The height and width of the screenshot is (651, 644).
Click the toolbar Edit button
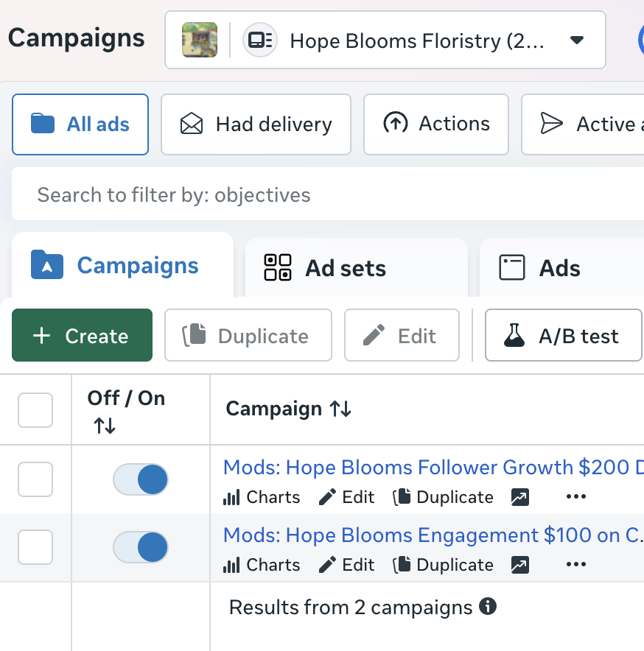402,335
